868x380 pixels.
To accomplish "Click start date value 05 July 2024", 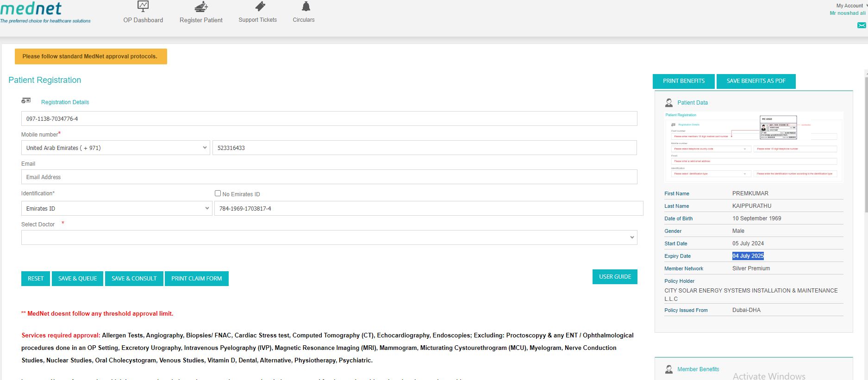I will click(748, 243).
